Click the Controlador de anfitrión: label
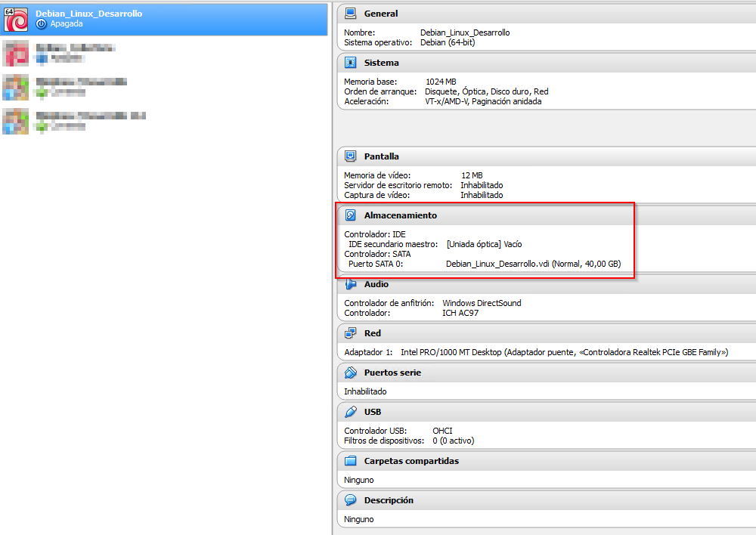 (389, 303)
